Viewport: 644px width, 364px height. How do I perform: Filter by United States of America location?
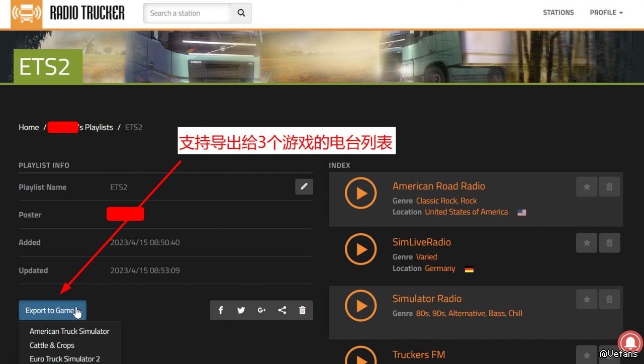point(467,212)
